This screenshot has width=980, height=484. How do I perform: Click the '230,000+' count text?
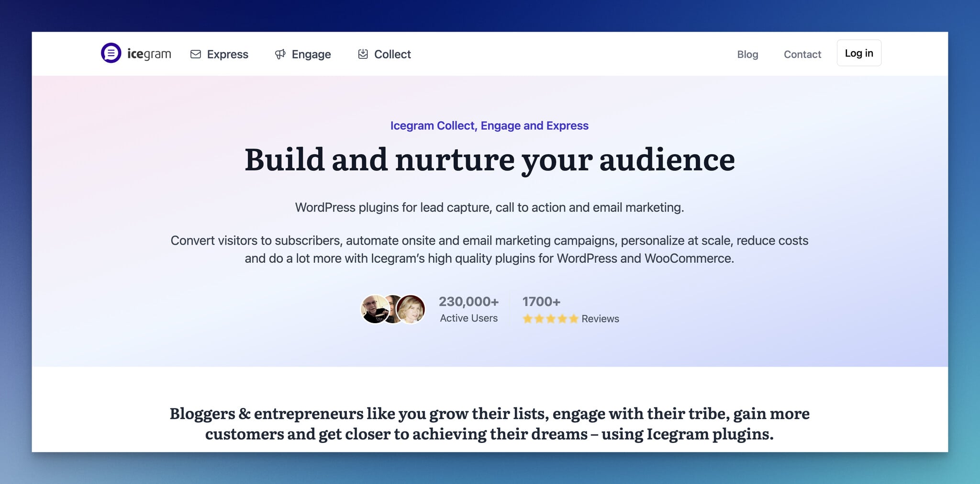click(x=469, y=302)
